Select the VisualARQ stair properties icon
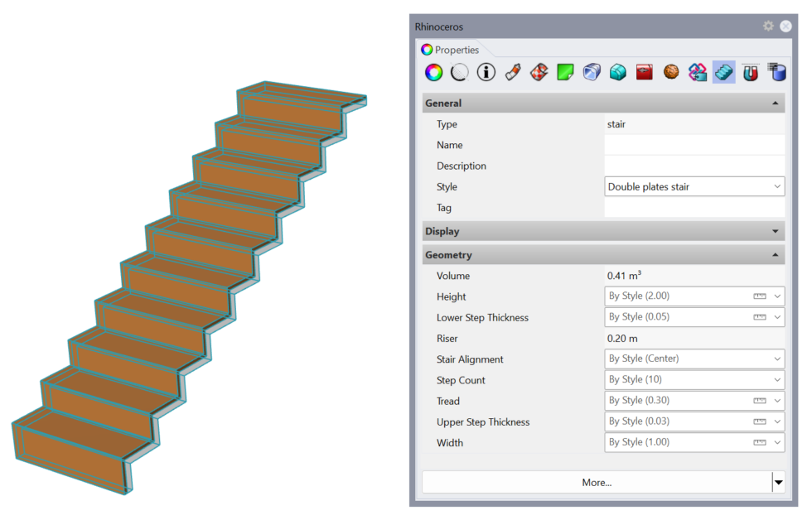The width and height of the screenshot is (812, 520). pyautogui.click(x=724, y=72)
